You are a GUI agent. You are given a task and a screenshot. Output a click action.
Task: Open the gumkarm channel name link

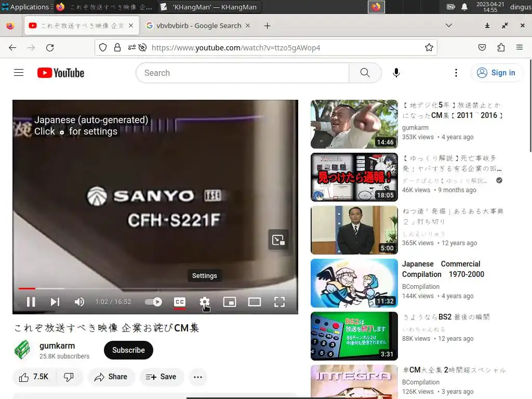click(57, 345)
